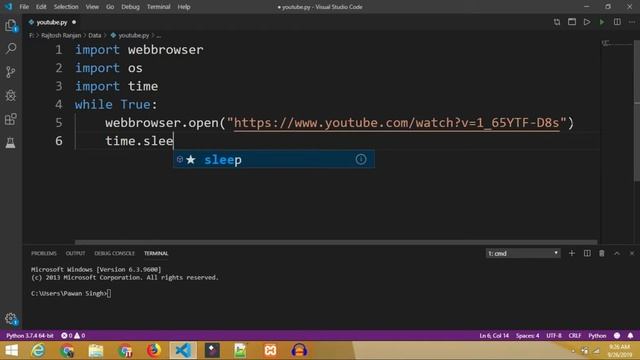Open File Explorer from the taskbar
This screenshot has width=640, height=360.
coord(96,350)
